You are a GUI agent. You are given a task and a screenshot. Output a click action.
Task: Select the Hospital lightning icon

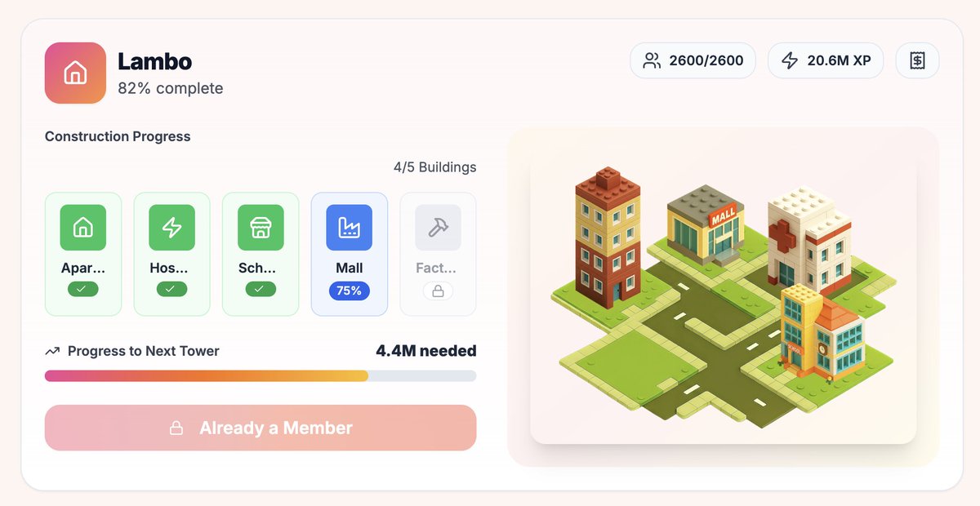[171, 228]
